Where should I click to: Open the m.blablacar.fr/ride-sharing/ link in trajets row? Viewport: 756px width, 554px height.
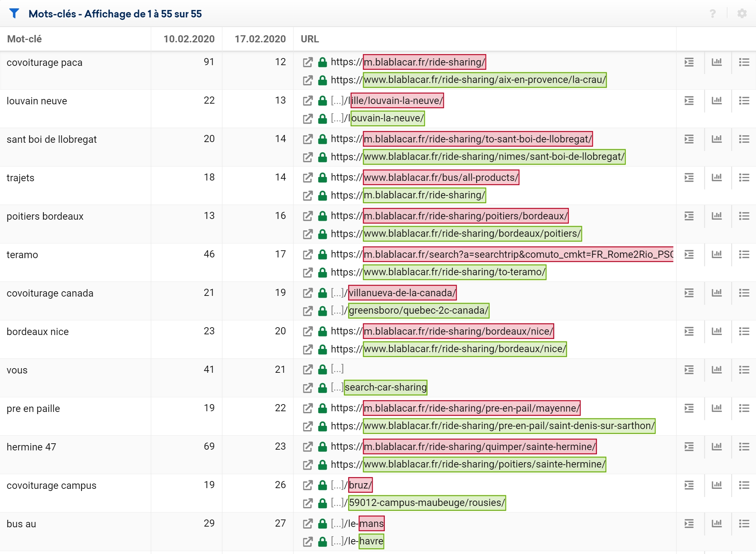point(424,195)
